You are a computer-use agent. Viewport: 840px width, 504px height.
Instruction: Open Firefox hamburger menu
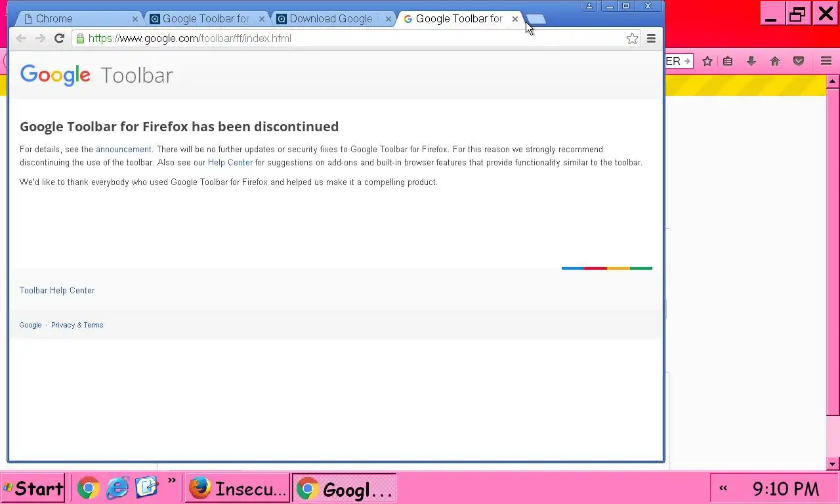826,61
